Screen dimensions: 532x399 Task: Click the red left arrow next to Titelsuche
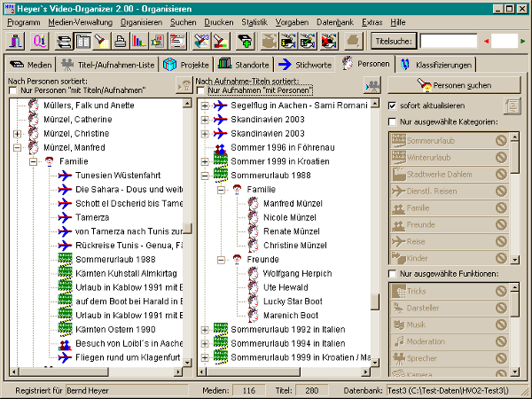coord(485,41)
